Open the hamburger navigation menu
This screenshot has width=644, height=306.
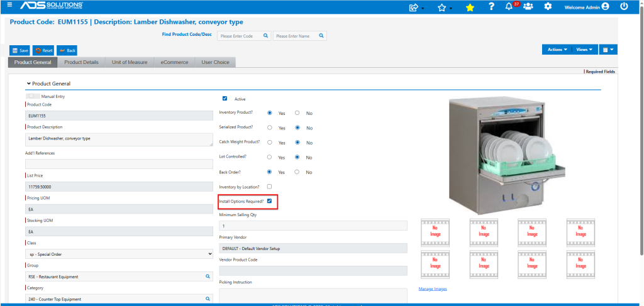click(x=10, y=5)
